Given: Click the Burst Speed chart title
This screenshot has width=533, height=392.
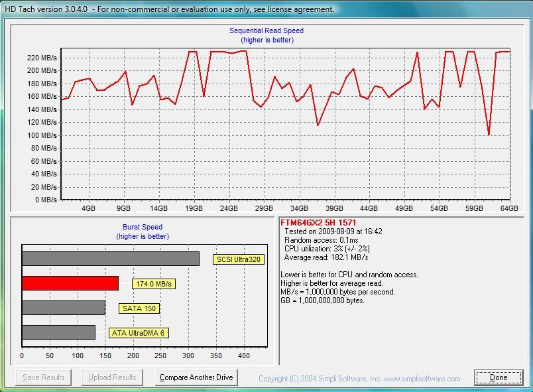Looking at the screenshot, I should click(x=143, y=227).
